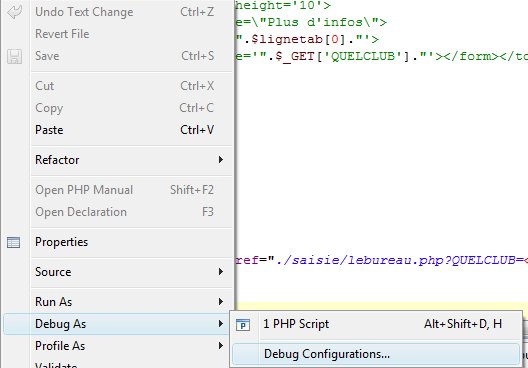Click the Properties table icon
The image size is (528, 368).
13,242
